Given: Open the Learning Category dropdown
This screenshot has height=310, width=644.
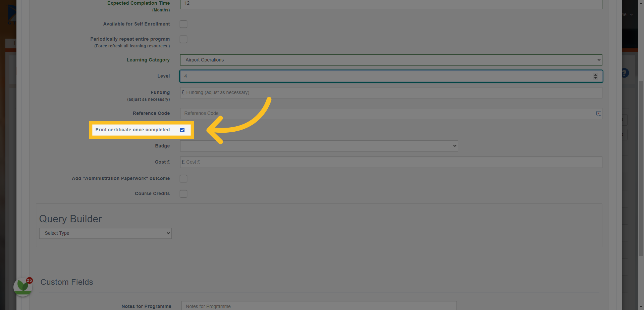Looking at the screenshot, I should [391, 60].
